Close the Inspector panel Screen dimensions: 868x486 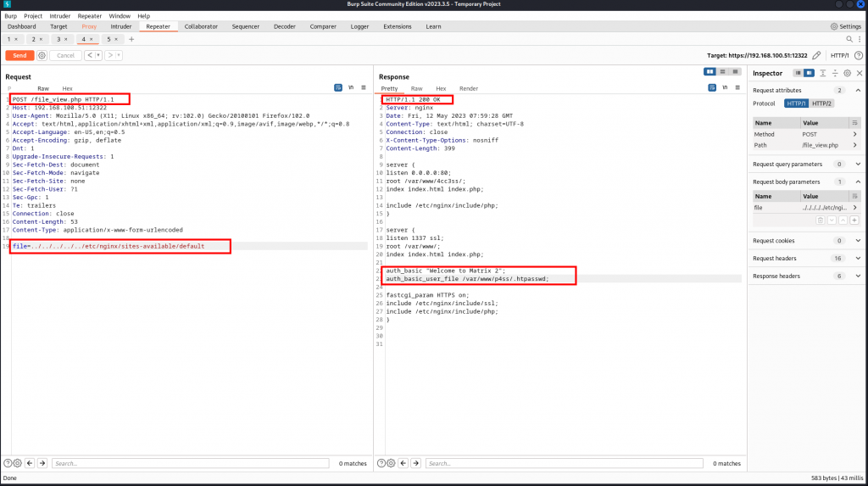860,73
